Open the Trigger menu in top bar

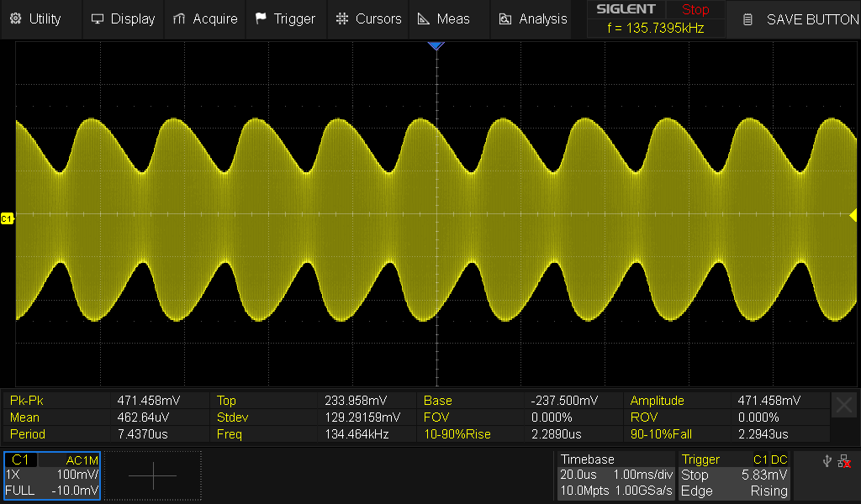point(285,18)
